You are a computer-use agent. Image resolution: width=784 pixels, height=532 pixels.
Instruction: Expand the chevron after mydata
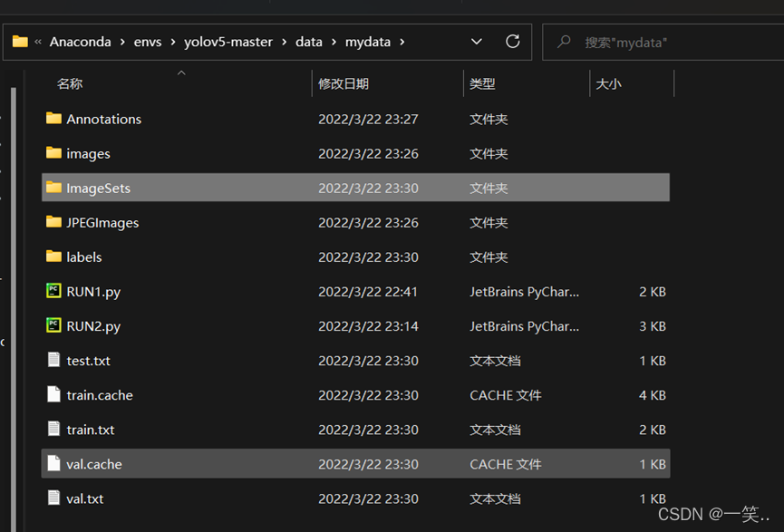[402, 42]
